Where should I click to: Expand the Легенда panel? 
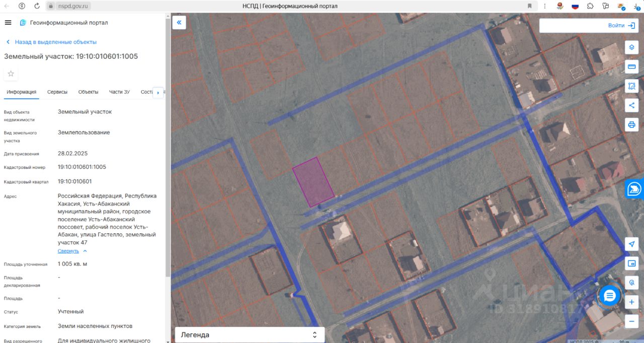250,334
